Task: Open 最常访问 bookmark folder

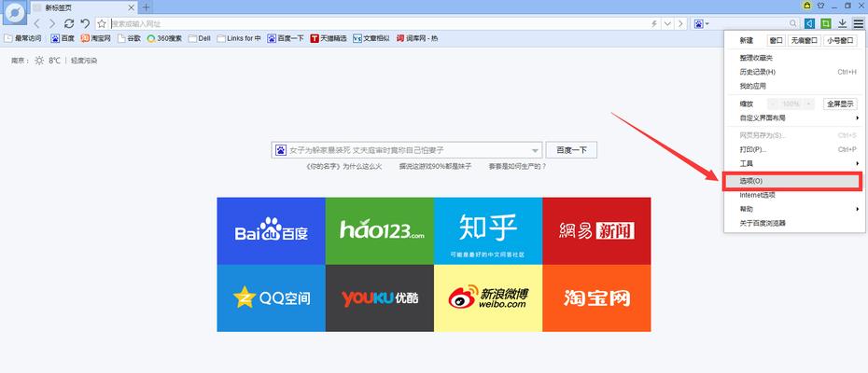Action: coord(22,39)
